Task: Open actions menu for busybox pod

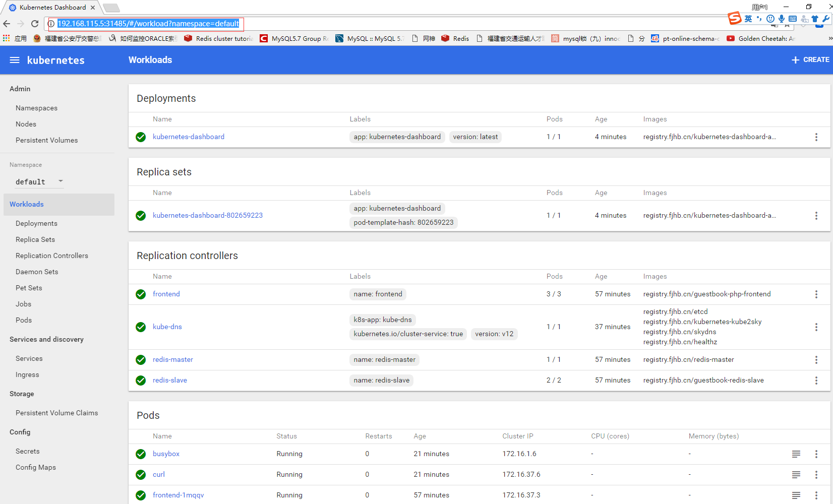Action: 816,454
